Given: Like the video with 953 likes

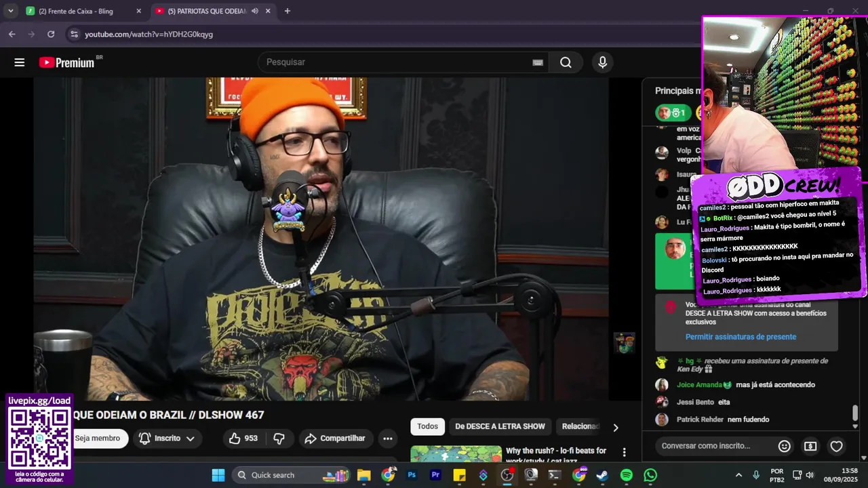Looking at the screenshot, I should click(243, 439).
